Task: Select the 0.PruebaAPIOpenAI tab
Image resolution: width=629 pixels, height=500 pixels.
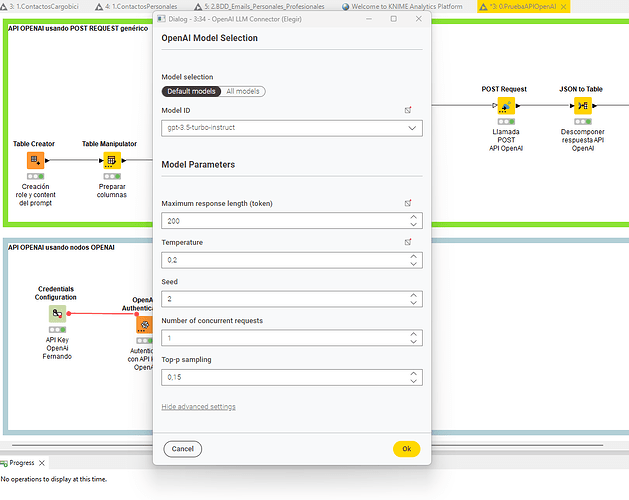Action: 521,6
